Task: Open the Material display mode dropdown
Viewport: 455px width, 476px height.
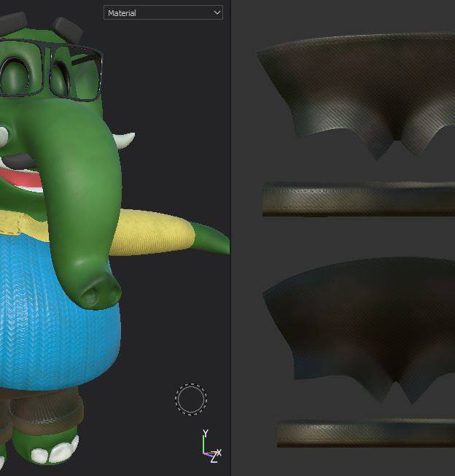Action: 163,12
